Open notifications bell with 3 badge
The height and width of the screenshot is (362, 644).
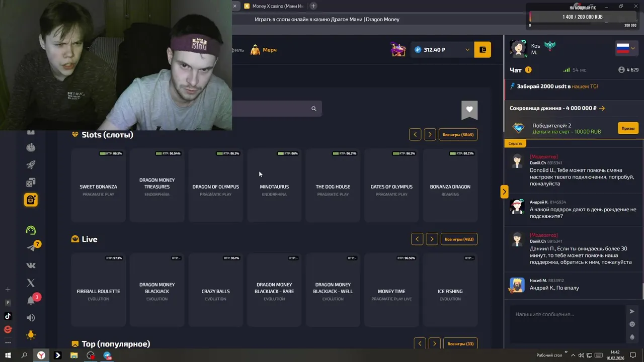click(x=31, y=300)
